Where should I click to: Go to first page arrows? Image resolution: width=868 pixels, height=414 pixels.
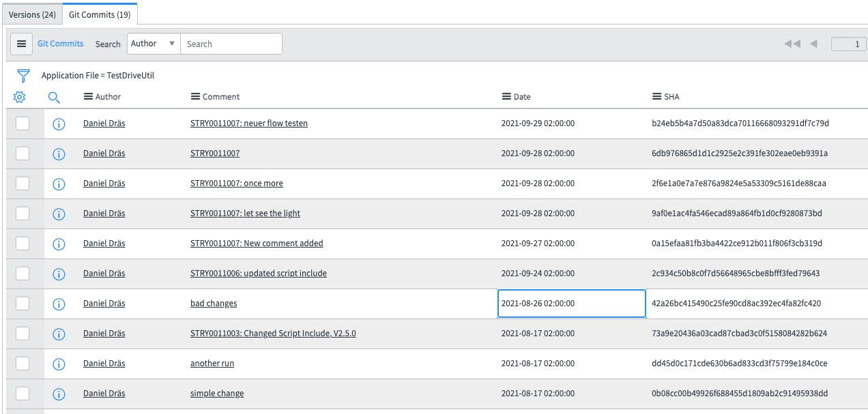point(792,44)
